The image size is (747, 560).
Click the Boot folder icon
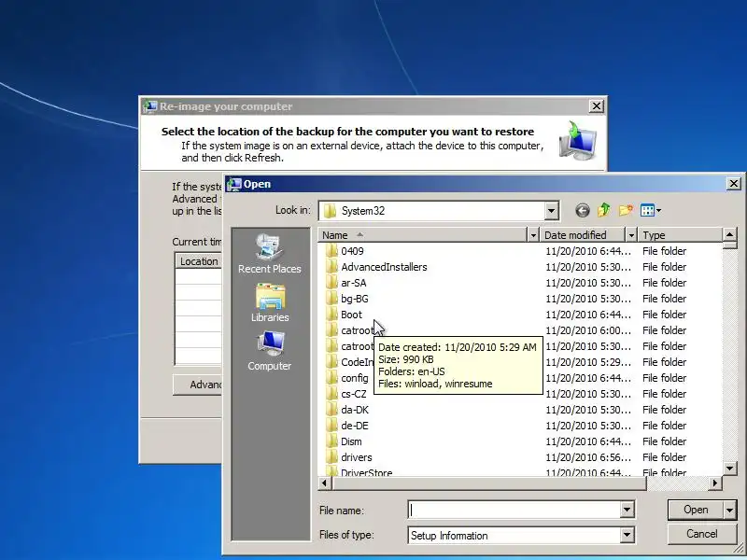click(331, 315)
